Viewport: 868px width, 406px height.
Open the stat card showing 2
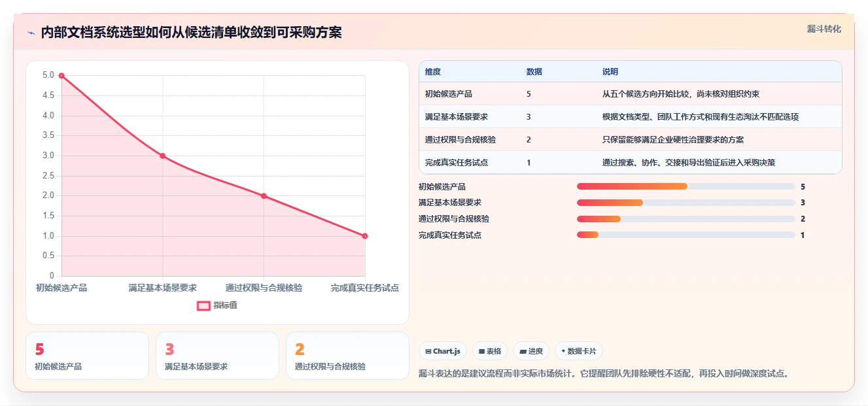coord(347,356)
